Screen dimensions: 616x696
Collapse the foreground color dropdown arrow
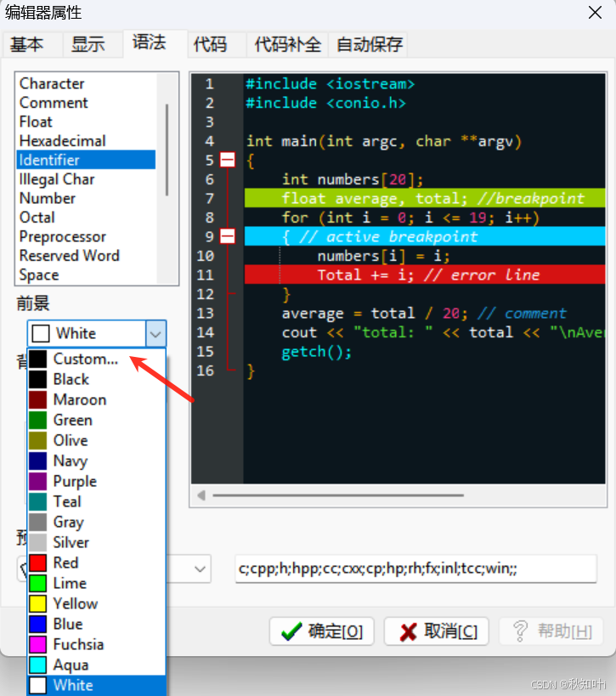155,333
